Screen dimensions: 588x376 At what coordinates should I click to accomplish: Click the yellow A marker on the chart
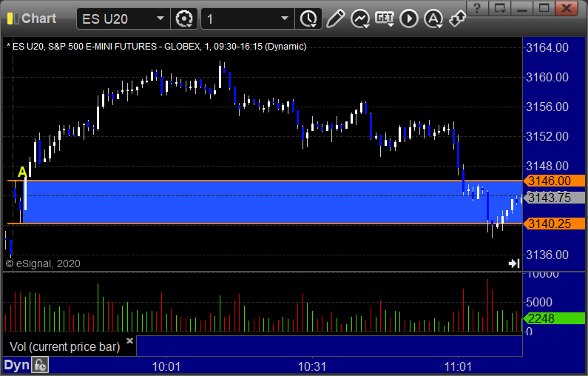[x=22, y=172]
